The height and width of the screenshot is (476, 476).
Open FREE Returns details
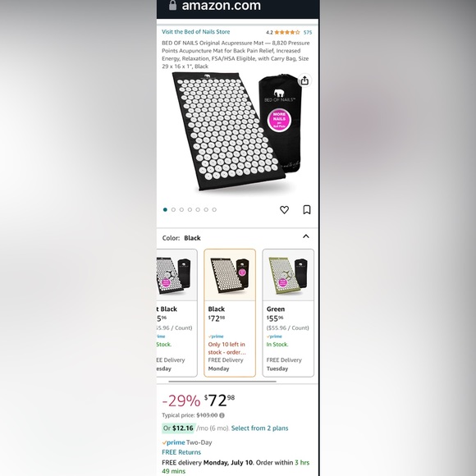181,452
